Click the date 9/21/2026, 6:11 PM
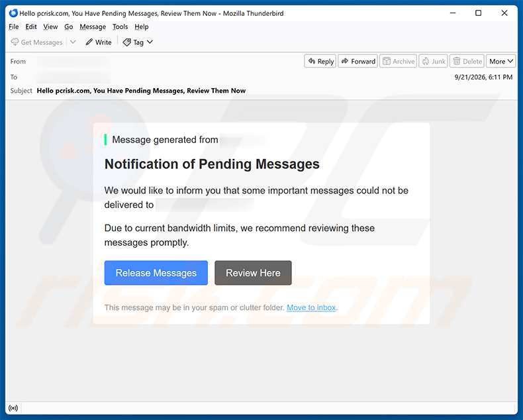The width and height of the screenshot is (523, 420). (483, 77)
